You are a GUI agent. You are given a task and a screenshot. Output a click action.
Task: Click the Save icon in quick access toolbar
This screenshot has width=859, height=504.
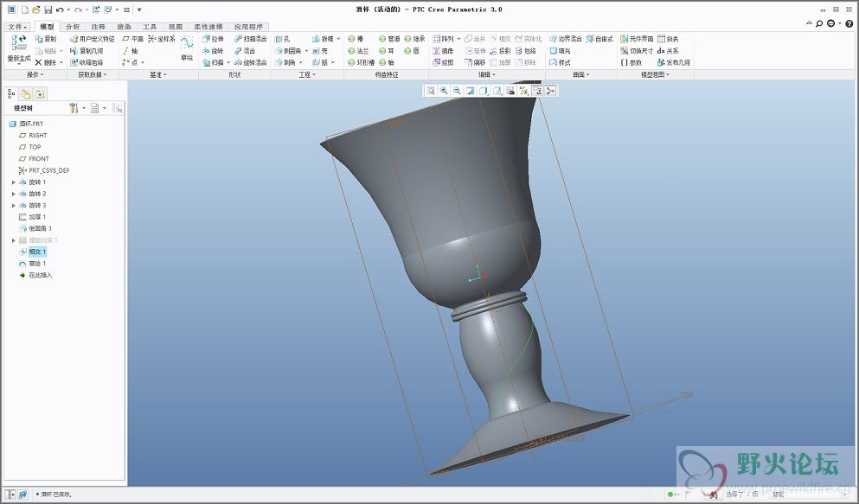click(48, 10)
